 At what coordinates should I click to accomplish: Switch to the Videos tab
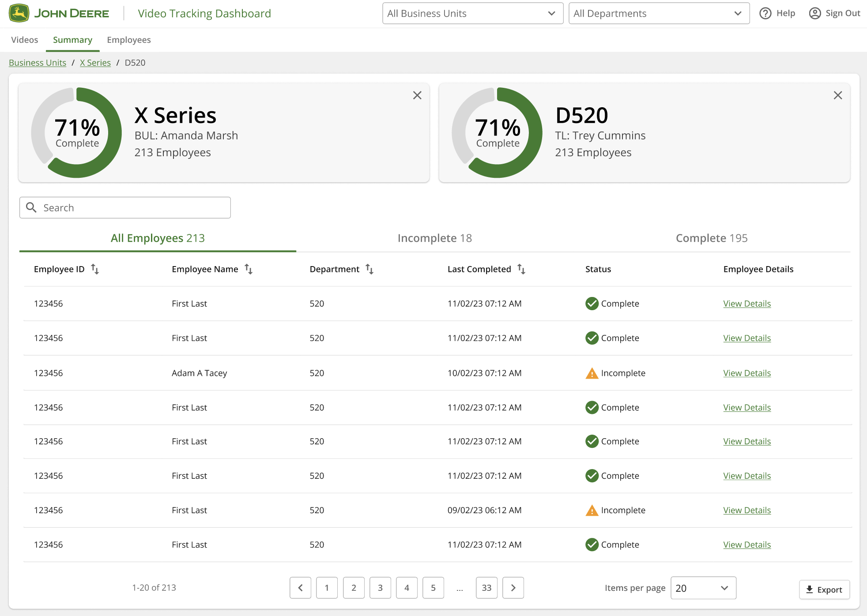25,40
